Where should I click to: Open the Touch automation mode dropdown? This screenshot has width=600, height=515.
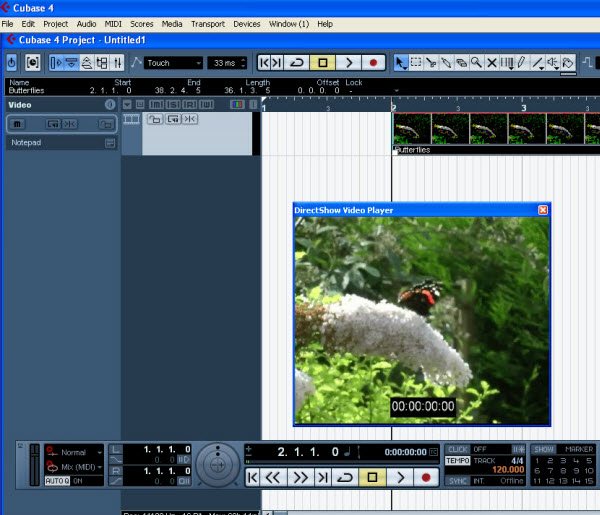[173, 63]
